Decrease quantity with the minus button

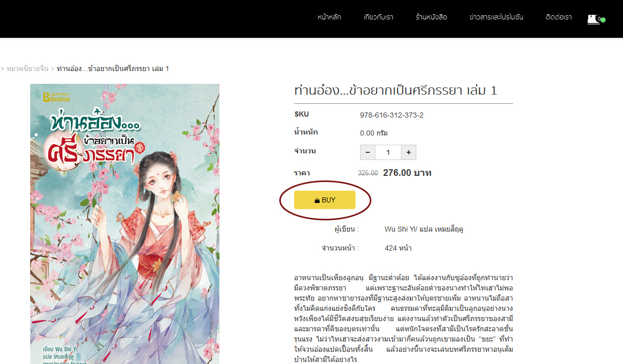click(x=368, y=152)
